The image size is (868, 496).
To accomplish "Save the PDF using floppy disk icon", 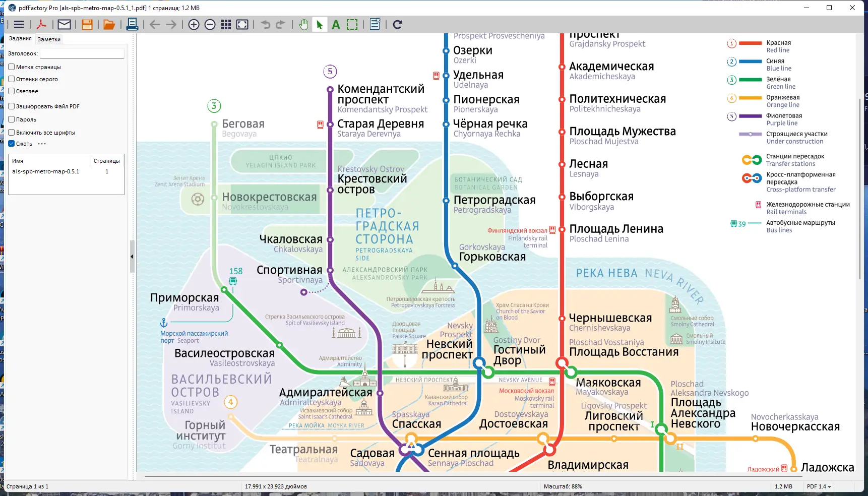I will pyautogui.click(x=87, y=24).
